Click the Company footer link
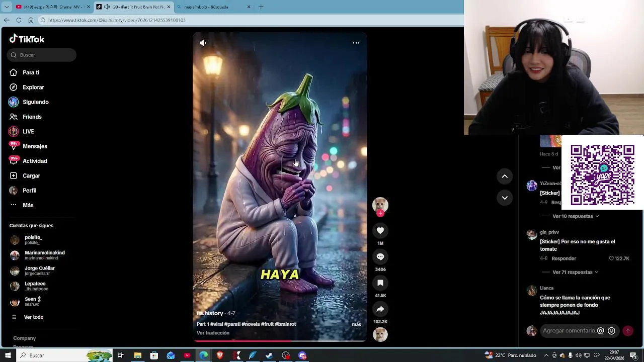 coord(24,338)
